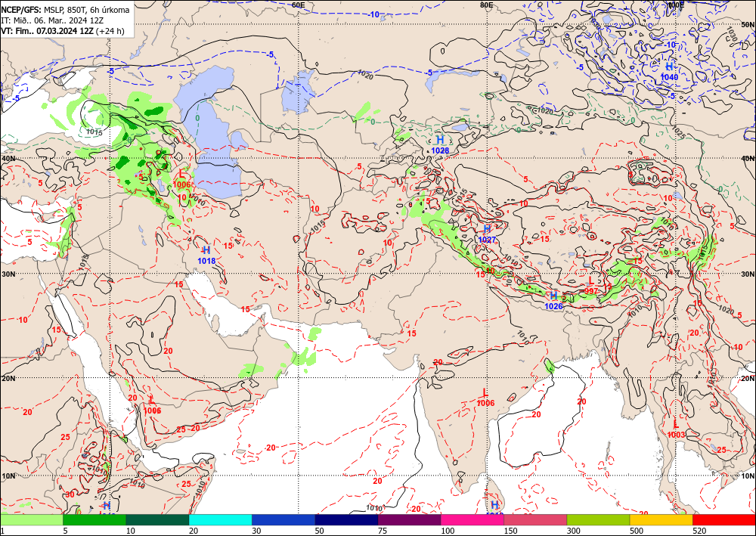Select the H 1028 high pressure marker
The width and height of the screenshot is (756, 536).
440,144
